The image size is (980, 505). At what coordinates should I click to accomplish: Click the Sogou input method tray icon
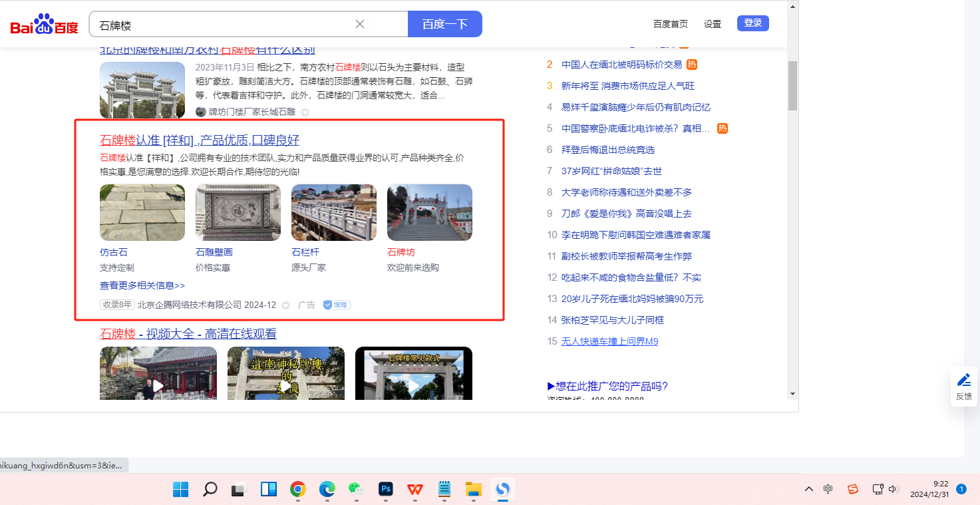click(852, 489)
